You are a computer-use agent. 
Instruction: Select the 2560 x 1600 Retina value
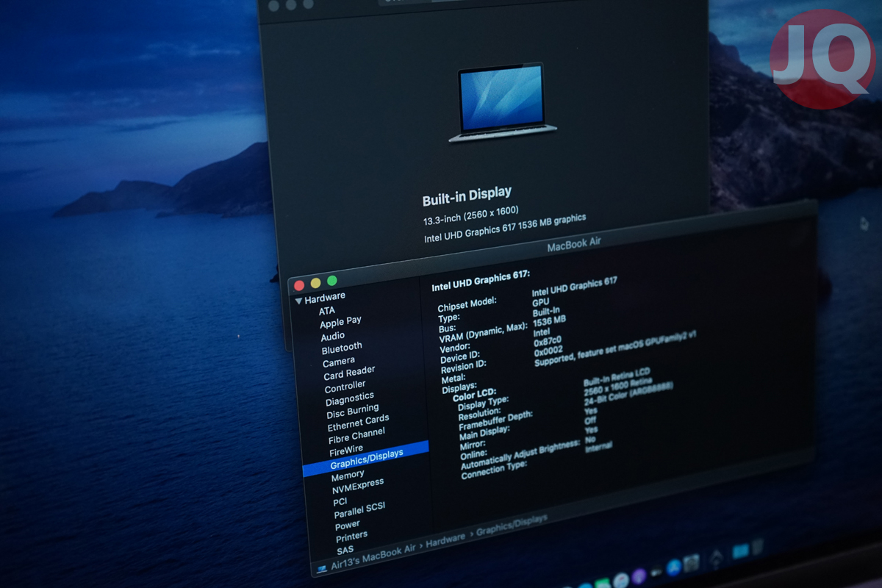tap(618, 387)
